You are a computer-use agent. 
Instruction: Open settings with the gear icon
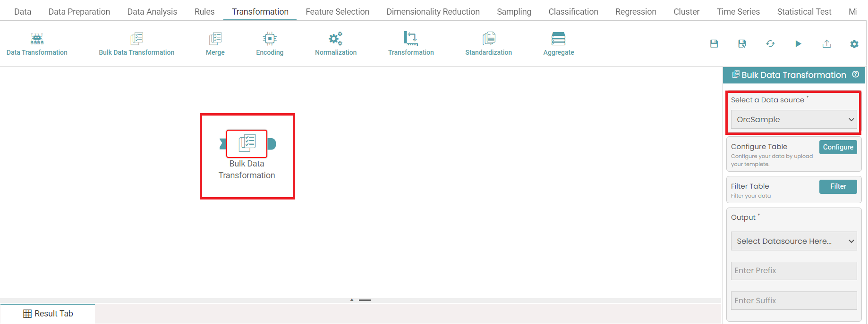854,44
